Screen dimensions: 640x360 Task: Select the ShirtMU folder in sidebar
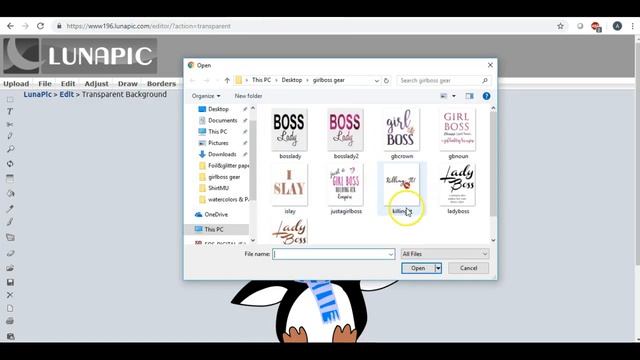[218, 188]
